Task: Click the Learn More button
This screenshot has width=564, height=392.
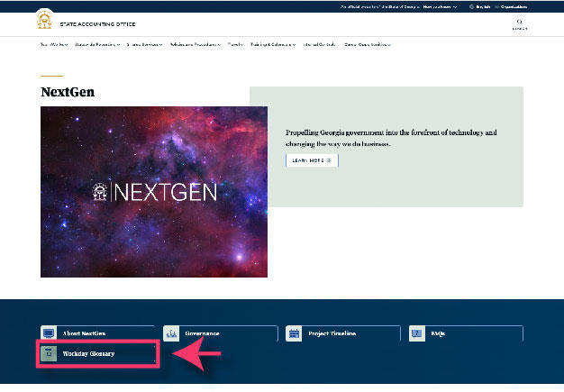Action: [312, 160]
